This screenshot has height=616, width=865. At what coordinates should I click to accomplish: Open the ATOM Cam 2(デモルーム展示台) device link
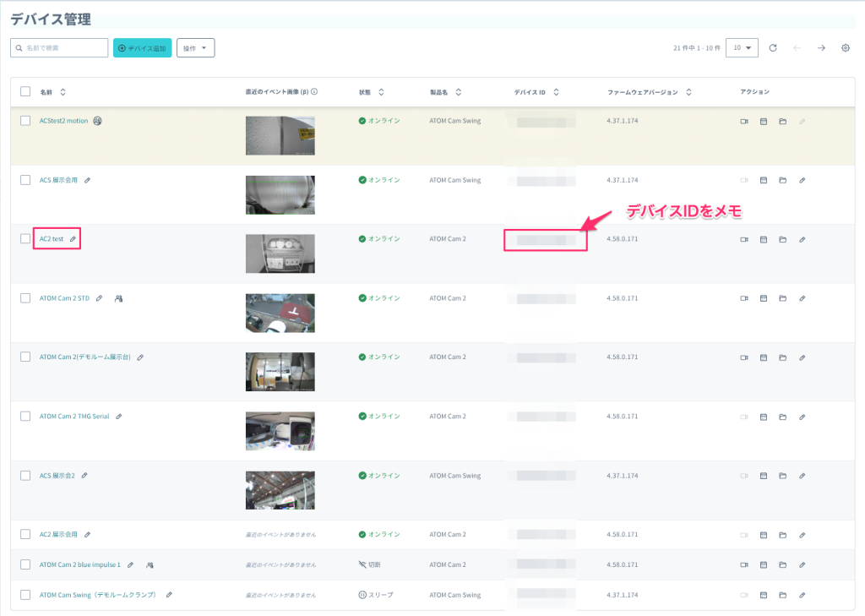85,357
